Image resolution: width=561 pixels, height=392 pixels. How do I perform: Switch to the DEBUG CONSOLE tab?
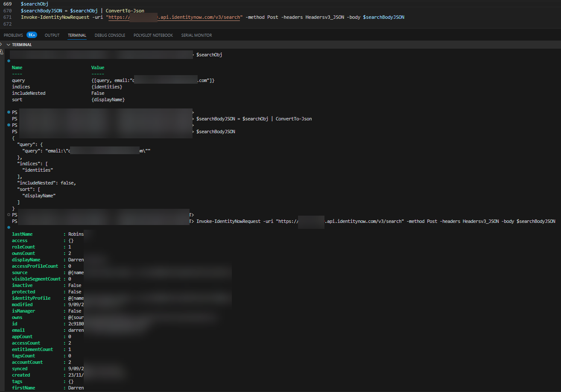tap(110, 35)
